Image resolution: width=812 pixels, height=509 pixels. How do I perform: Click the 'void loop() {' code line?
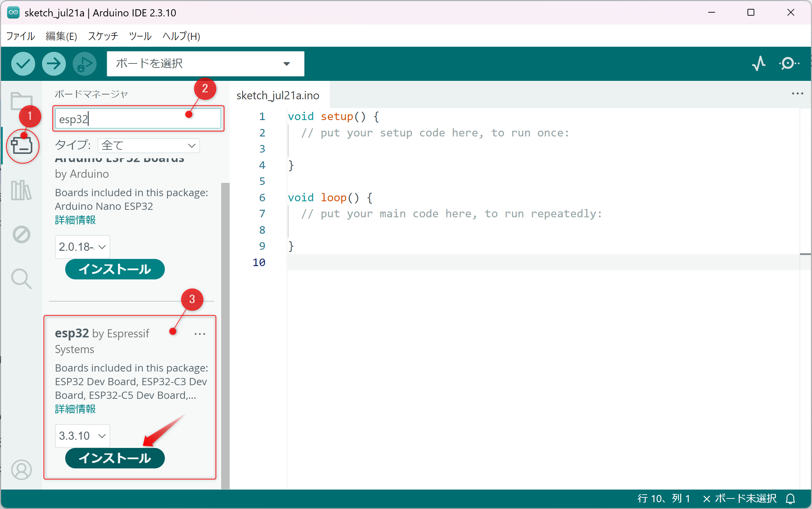pyautogui.click(x=330, y=198)
